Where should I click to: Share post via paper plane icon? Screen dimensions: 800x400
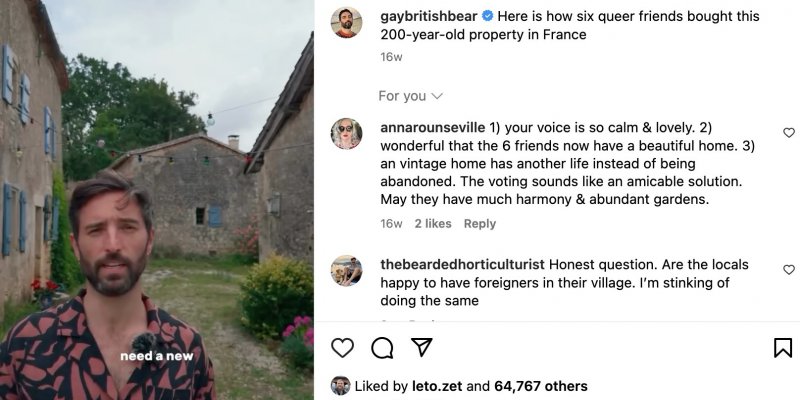[x=422, y=347]
